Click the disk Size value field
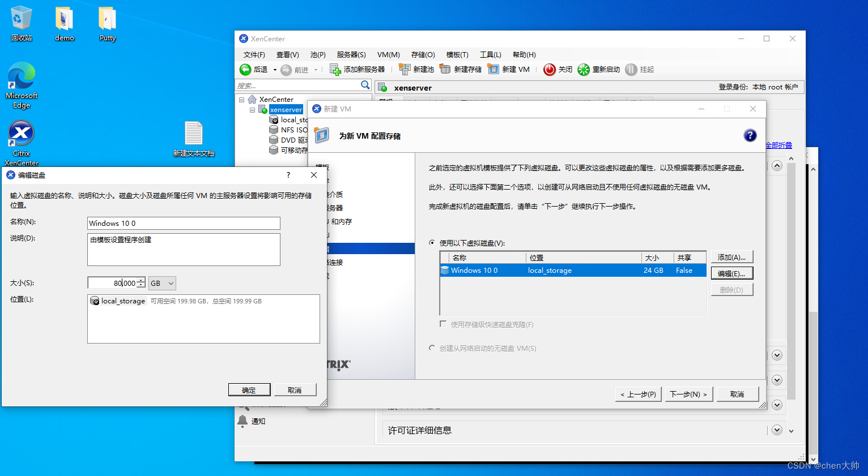Viewport: 868px width, 476px height. (112, 283)
